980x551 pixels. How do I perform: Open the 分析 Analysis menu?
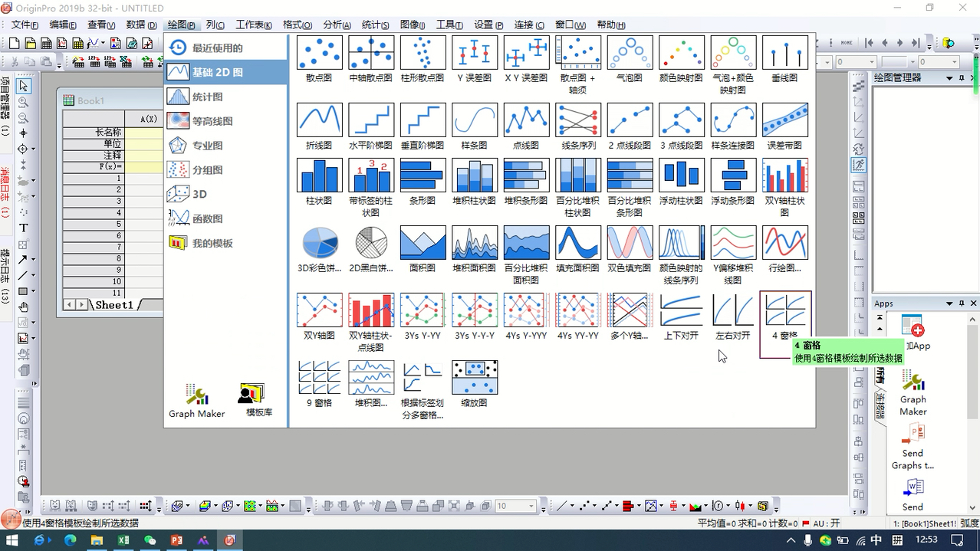[337, 25]
